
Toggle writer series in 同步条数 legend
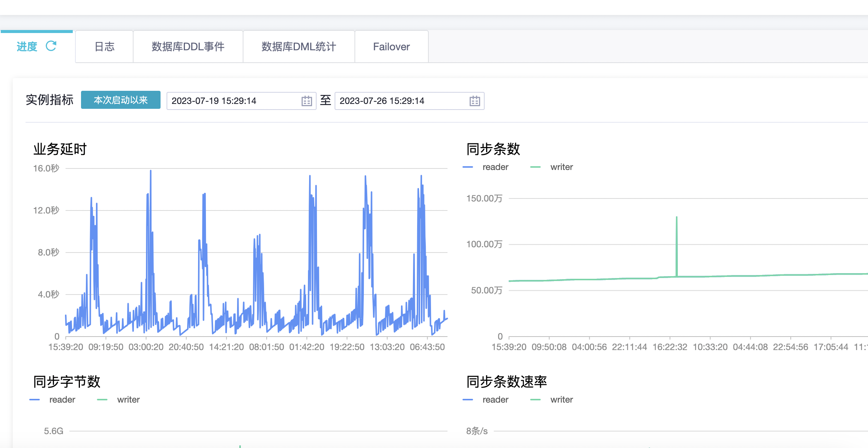pos(551,167)
